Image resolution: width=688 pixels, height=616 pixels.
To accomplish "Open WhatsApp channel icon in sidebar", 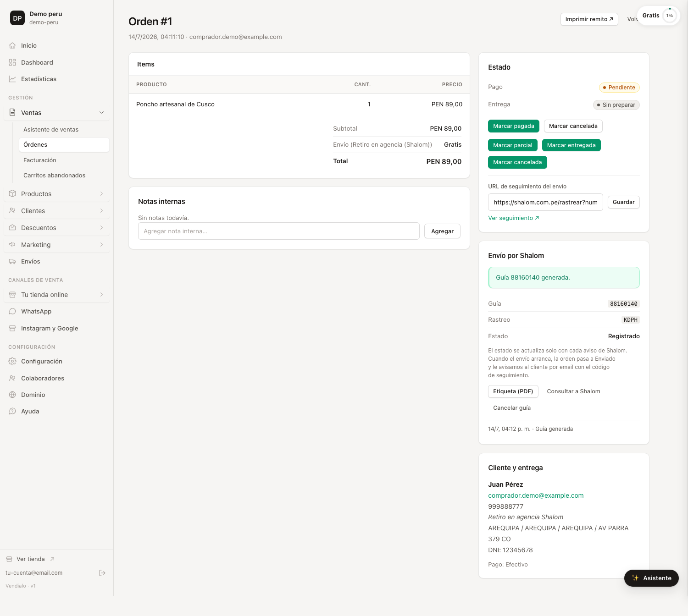I will pos(12,311).
